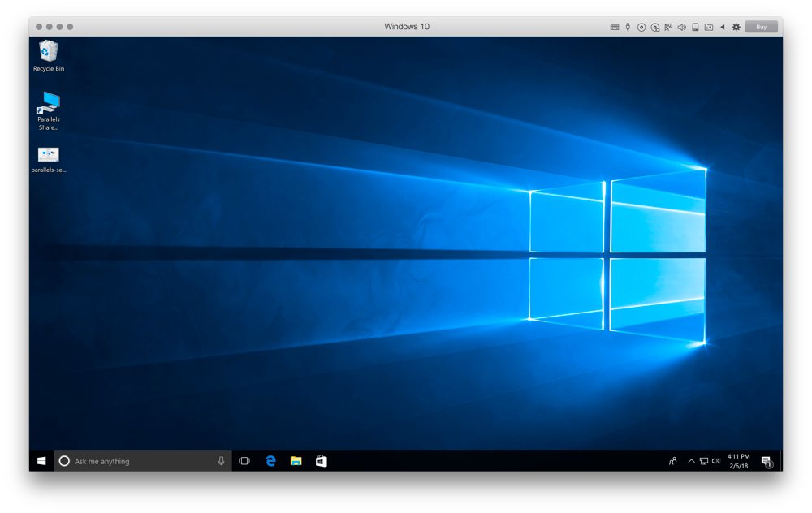Open the Windows Start menu
Screen dimensions: 812x513
pos(41,461)
